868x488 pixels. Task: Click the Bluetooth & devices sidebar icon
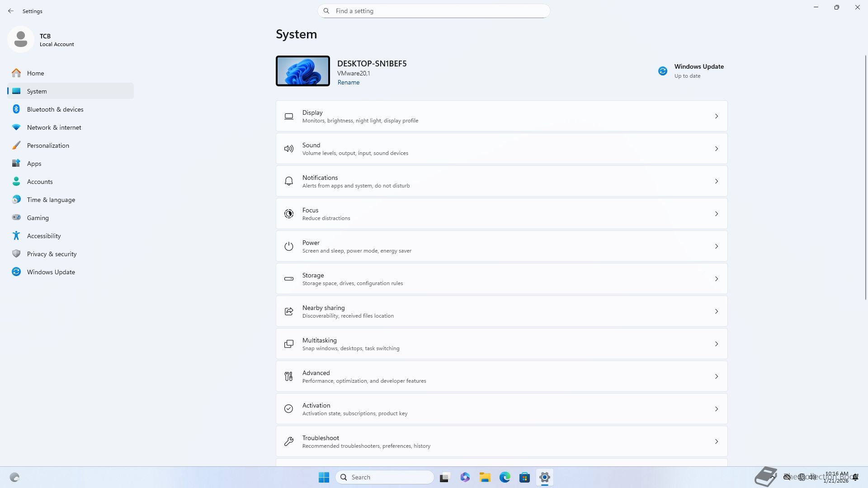click(16, 109)
